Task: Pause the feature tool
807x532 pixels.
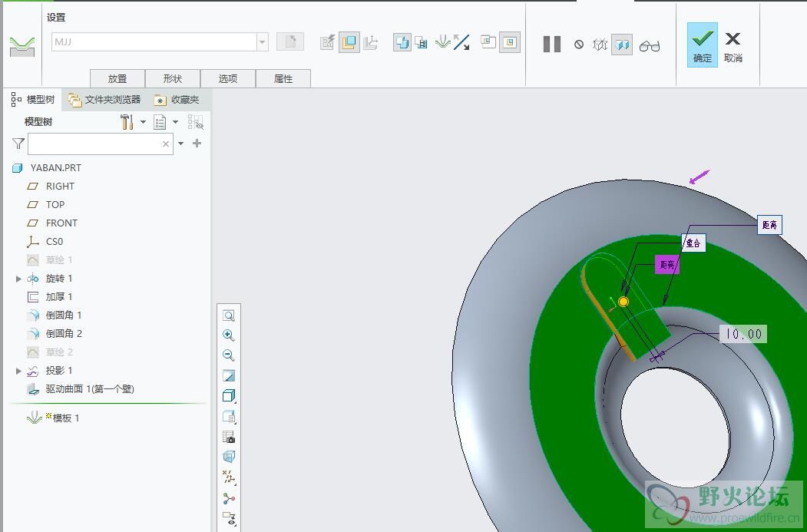Action: click(x=552, y=45)
